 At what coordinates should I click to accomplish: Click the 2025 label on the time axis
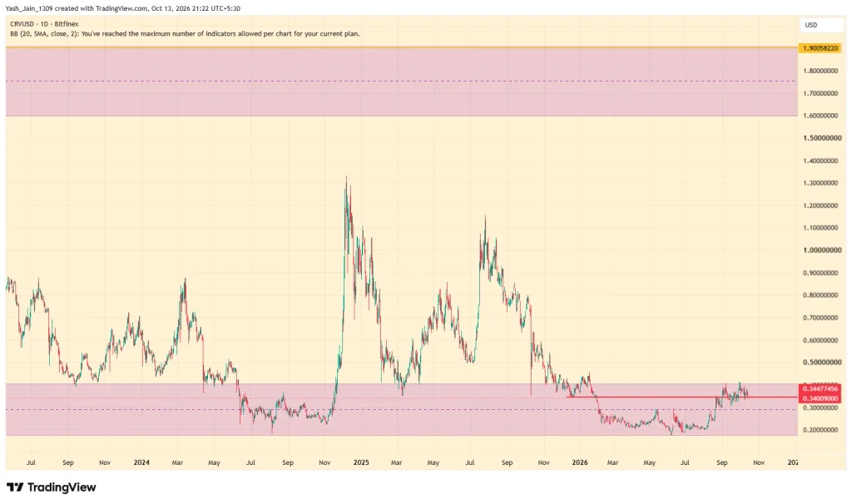(361, 462)
